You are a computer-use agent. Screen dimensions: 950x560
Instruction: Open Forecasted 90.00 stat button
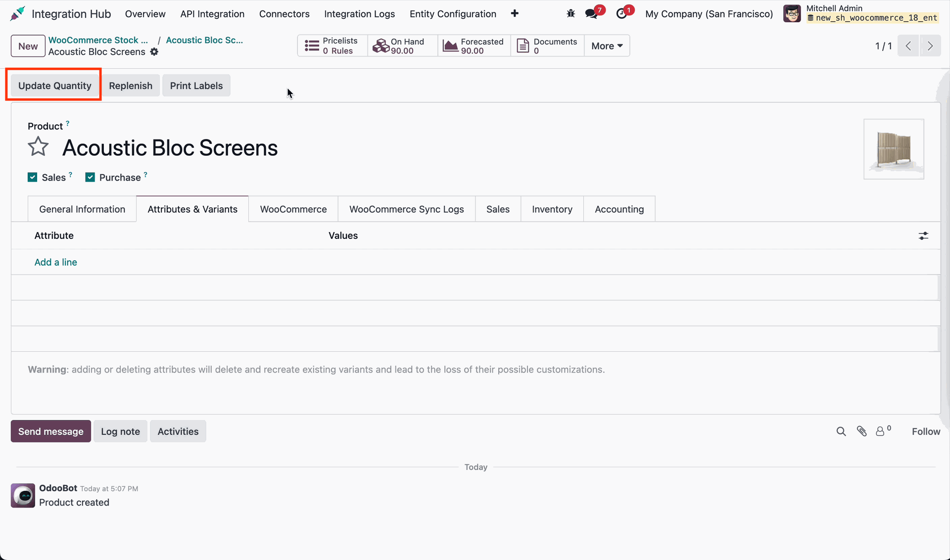pyautogui.click(x=474, y=46)
